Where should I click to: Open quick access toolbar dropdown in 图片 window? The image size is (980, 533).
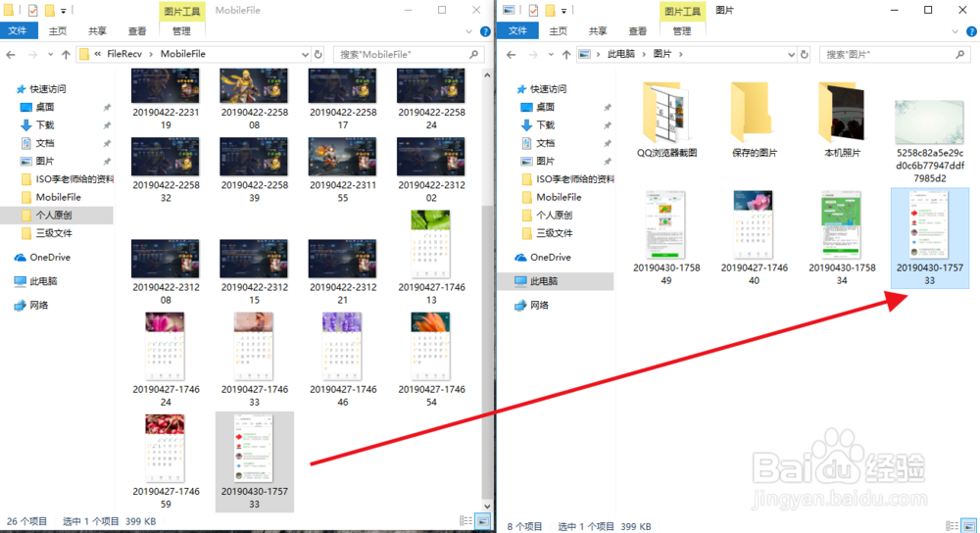[563, 11]
